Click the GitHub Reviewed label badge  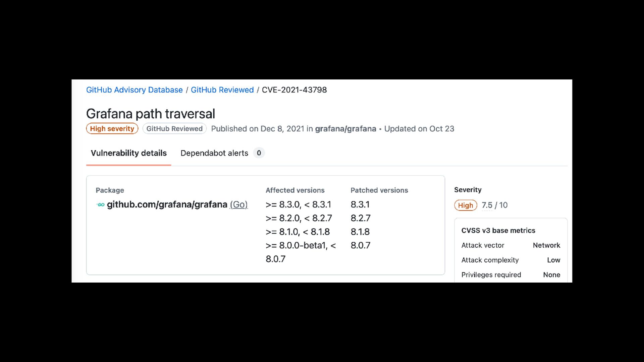pyautogui.click(x=174, y=129)
